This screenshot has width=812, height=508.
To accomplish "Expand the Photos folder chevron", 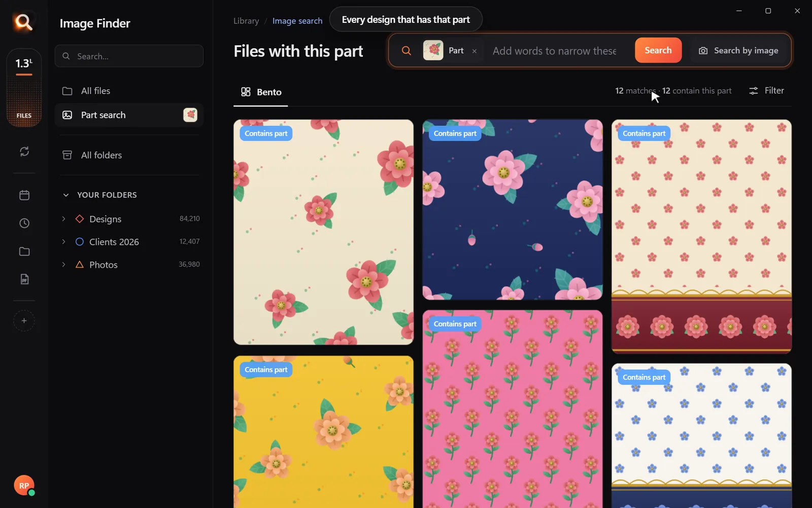I will point(63,264).
